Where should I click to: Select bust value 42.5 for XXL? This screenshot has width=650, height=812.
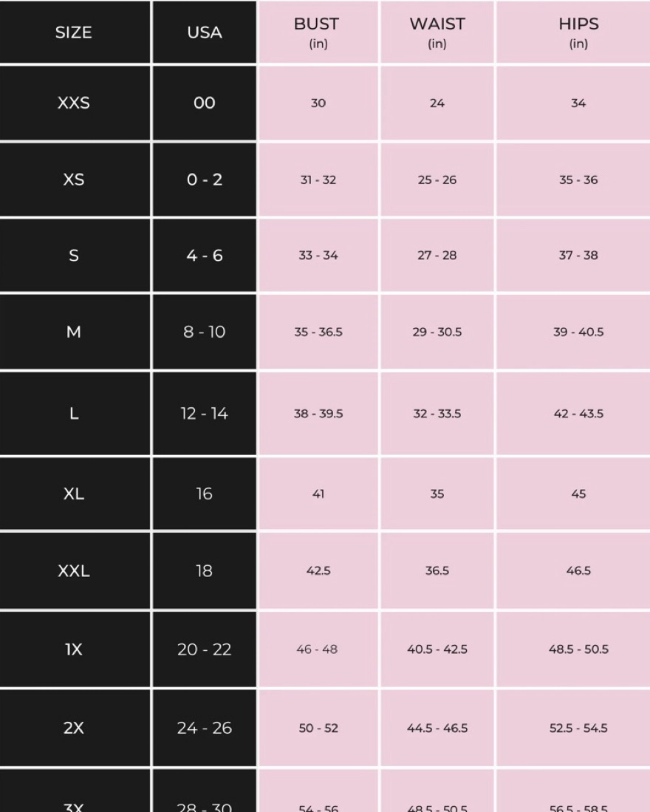(318, 570)
